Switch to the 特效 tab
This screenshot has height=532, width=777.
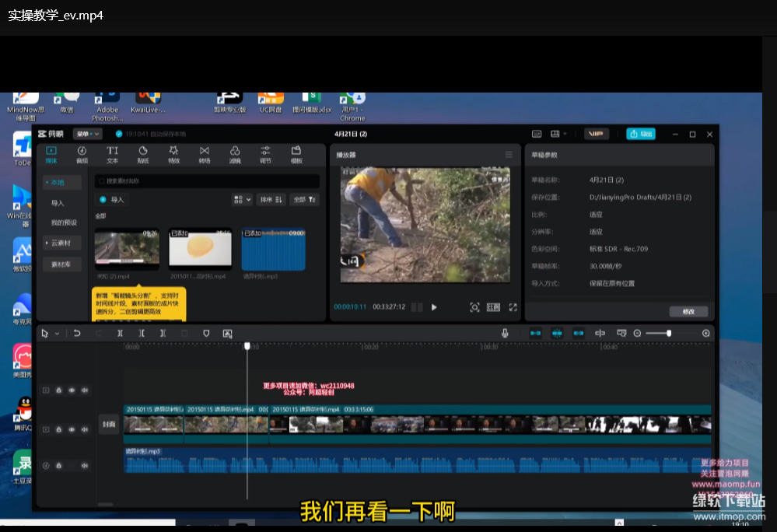point(173,155)
